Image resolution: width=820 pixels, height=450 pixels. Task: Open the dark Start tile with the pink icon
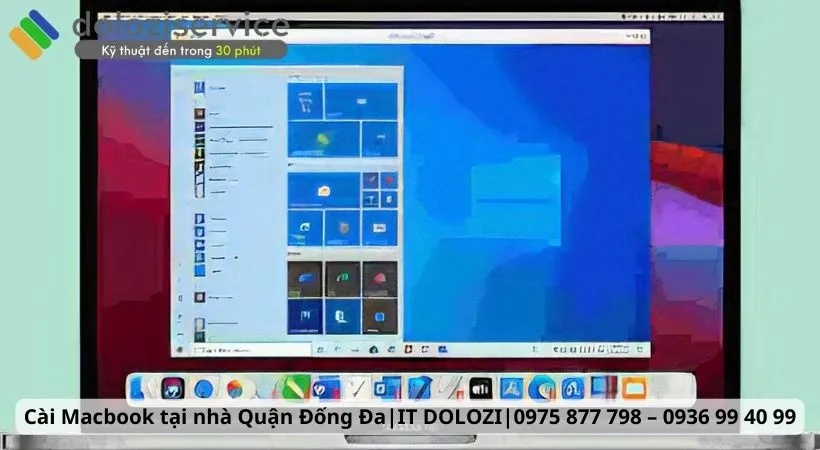click(x=380, y=279)
